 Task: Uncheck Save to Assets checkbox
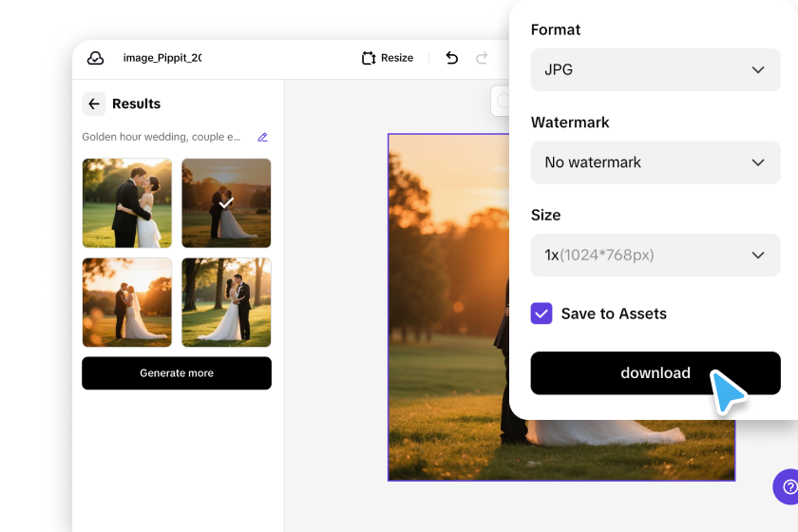541,313
